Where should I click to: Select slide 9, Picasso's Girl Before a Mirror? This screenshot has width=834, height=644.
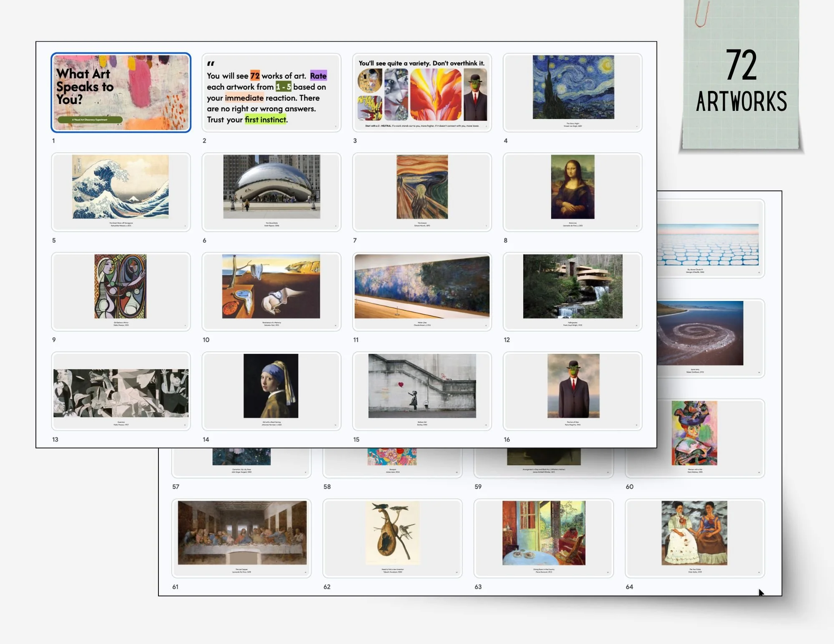pyautogui.click(x=121, y=292)
